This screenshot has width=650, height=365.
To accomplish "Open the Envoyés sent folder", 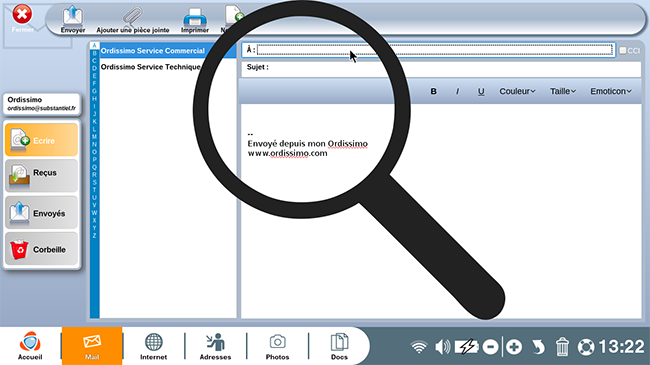I will pyautogui.click(x=41, y=212).
